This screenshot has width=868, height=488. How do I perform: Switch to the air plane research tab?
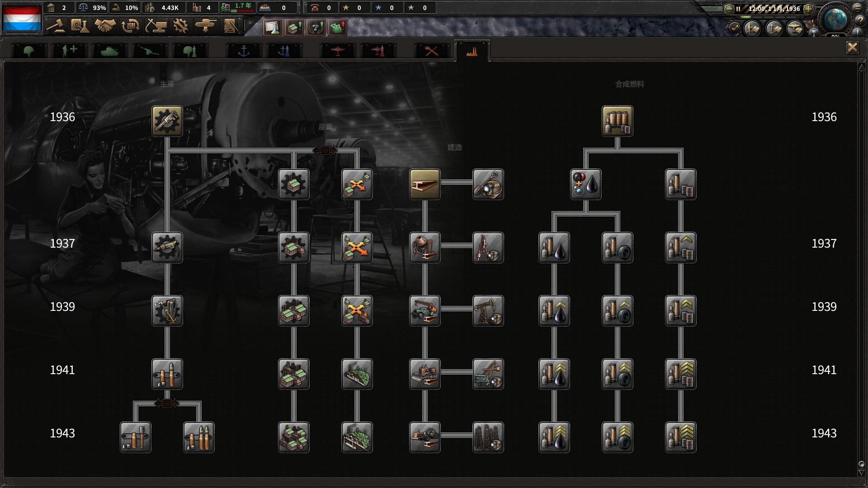pos(337,51)
